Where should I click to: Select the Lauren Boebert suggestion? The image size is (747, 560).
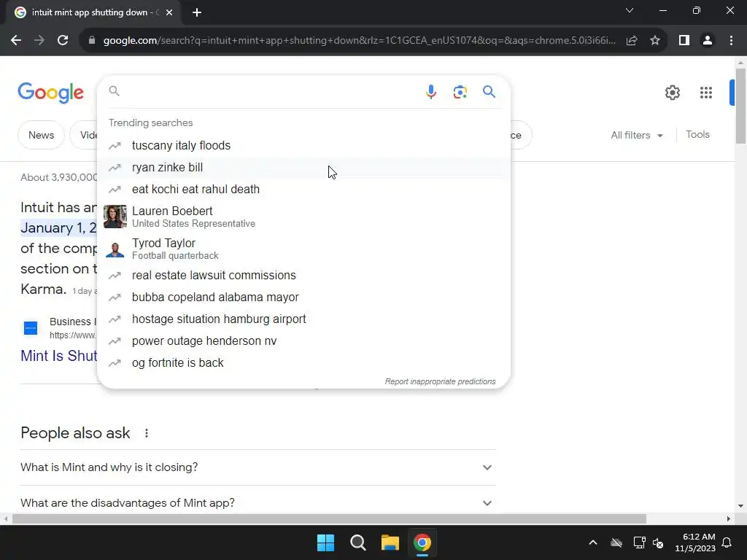click(x=303, y=217)
